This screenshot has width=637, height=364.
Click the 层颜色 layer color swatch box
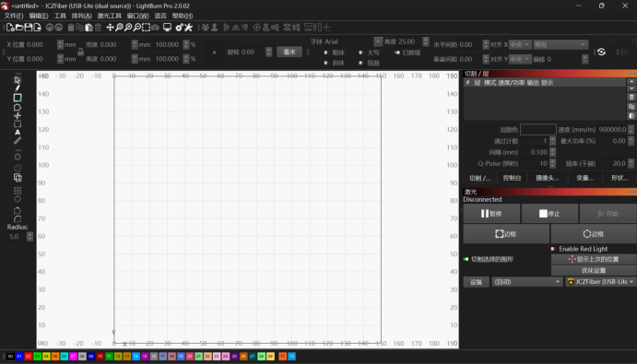(x=537, y=130)
